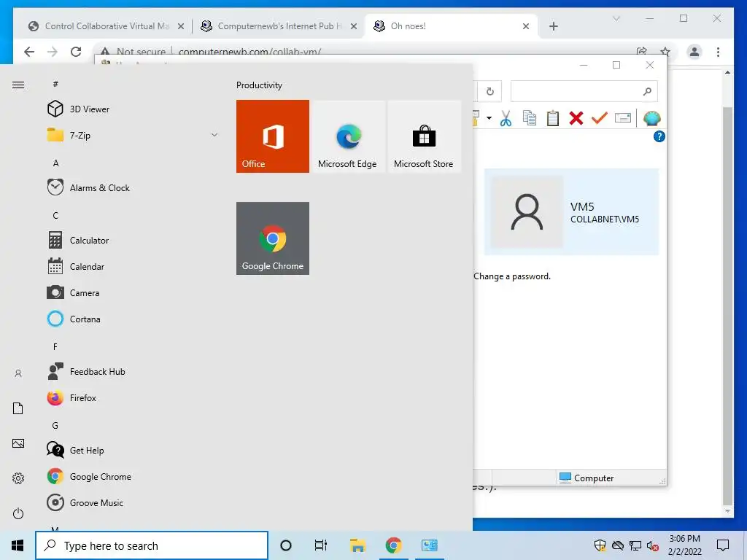Switch to Computernewb's Internet Pub tab
This screenshot has height=560, width=747.
279,26
